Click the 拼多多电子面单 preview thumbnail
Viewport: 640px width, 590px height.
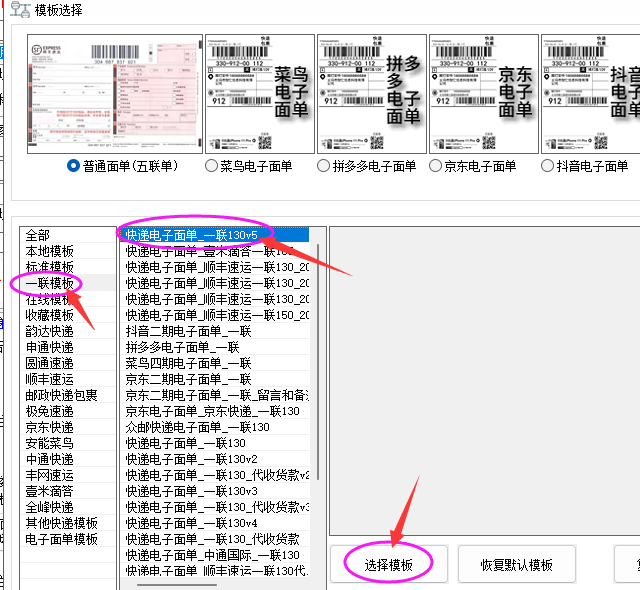372,94
